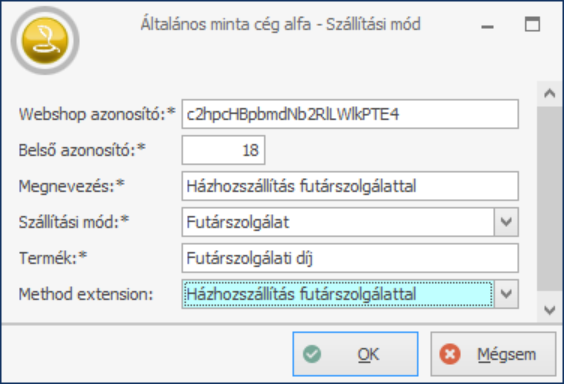
Task: Click the golden cobra application logo
Action: (x=45, y=40)
